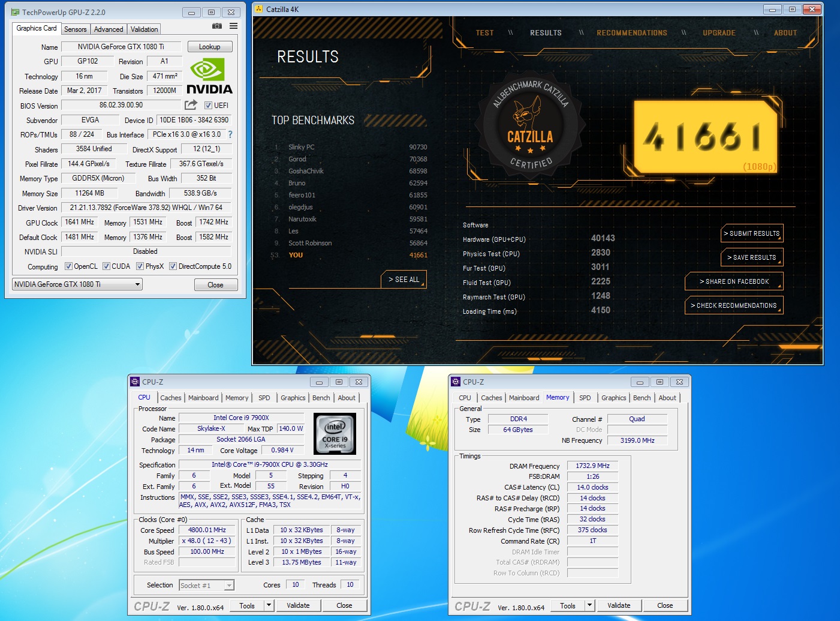Click the Intel Core i9 X-series logo
The width and height of the screenshot is (840, 621).
[x=335, y=433]
